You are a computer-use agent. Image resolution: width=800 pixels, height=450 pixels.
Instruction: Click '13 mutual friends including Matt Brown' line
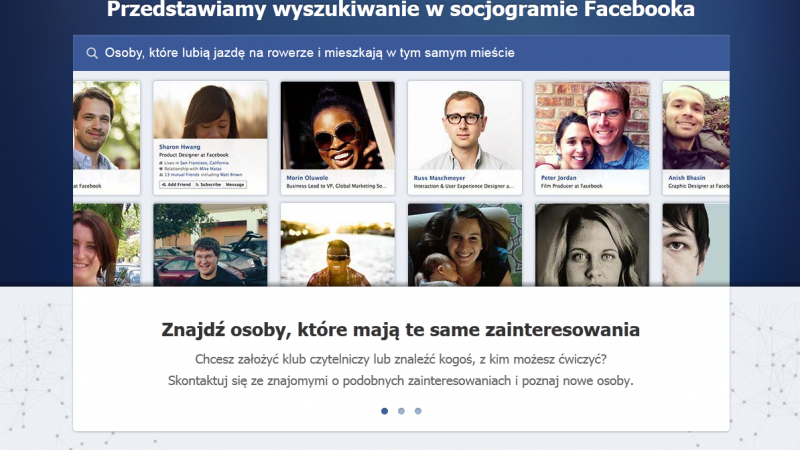(x=201, y=174)
